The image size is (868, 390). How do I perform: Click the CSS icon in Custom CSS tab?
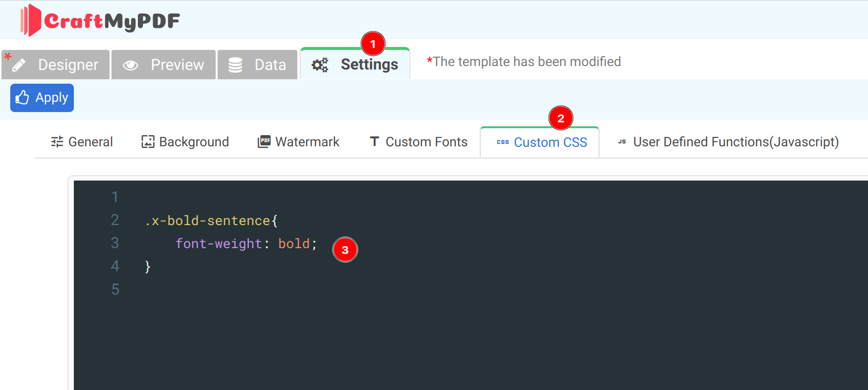point(503,142)
